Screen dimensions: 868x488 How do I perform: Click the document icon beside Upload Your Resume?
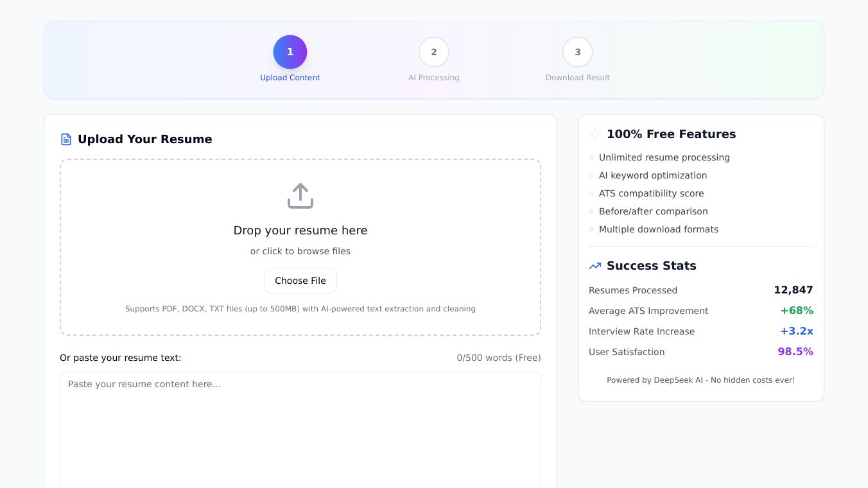point(66,139)
